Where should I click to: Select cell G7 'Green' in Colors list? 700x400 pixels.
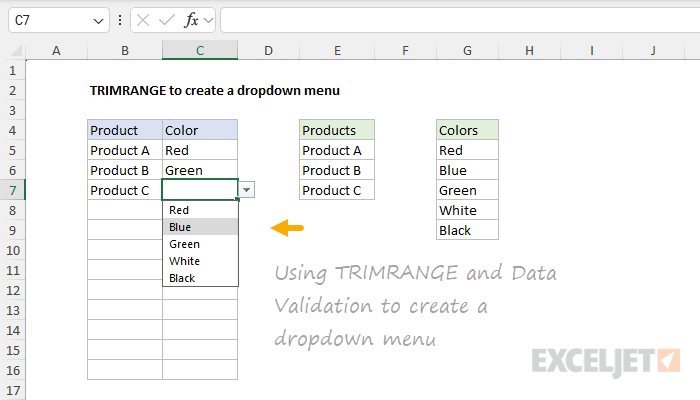coord(467,191)
